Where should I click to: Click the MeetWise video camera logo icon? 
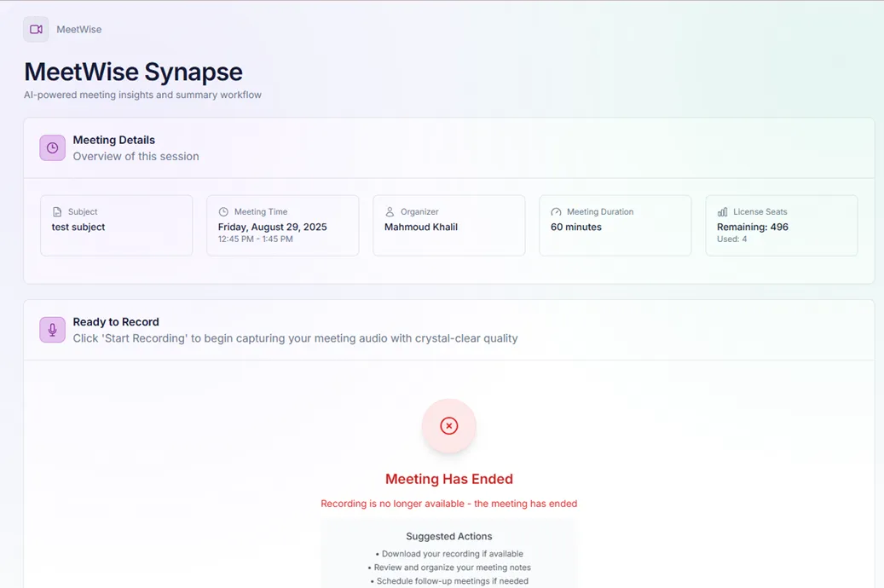[36, 29]
